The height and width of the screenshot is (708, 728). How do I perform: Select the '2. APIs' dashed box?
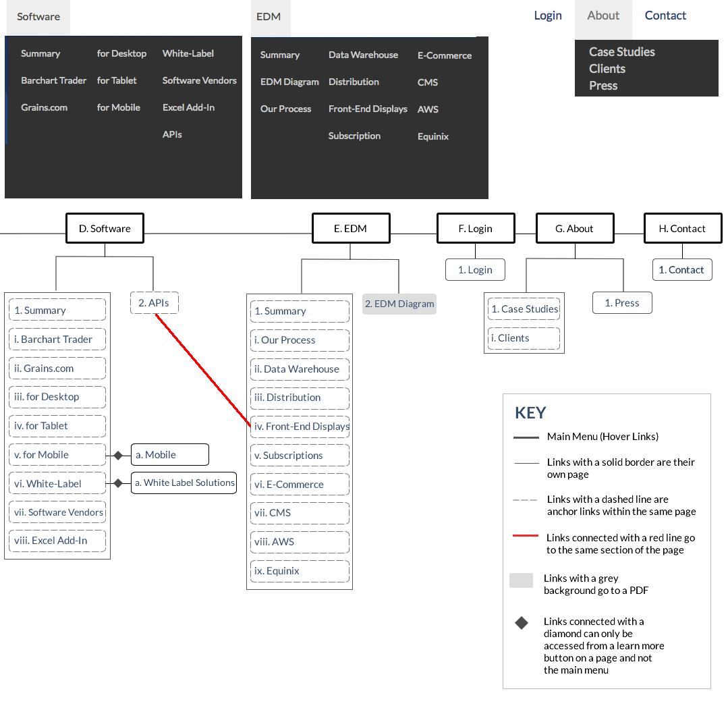pos(154,303)
